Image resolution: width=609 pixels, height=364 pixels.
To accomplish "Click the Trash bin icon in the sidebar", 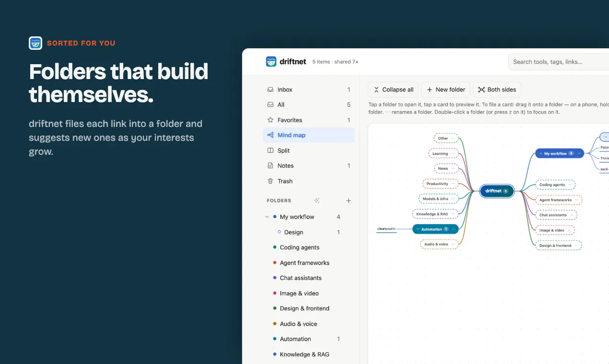I will (270, 181).
